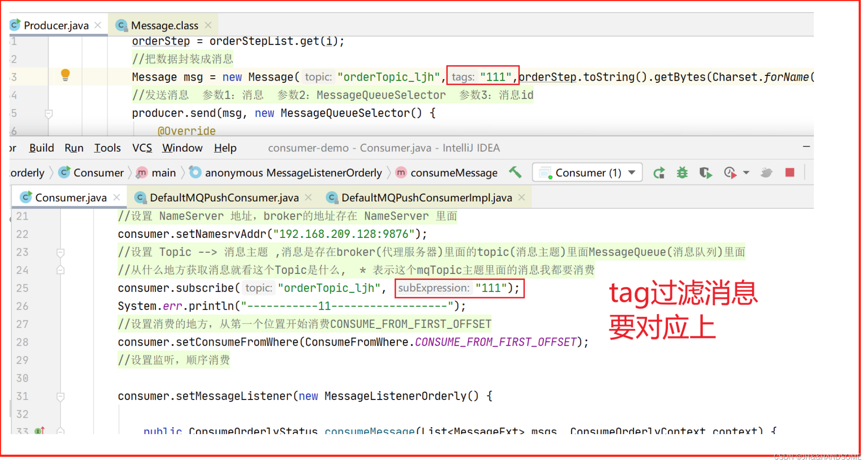This screenshot has width=868, height=464.
Task: Close the DefaultMQPushConsumerImpl.java tab
Action: 522,197
